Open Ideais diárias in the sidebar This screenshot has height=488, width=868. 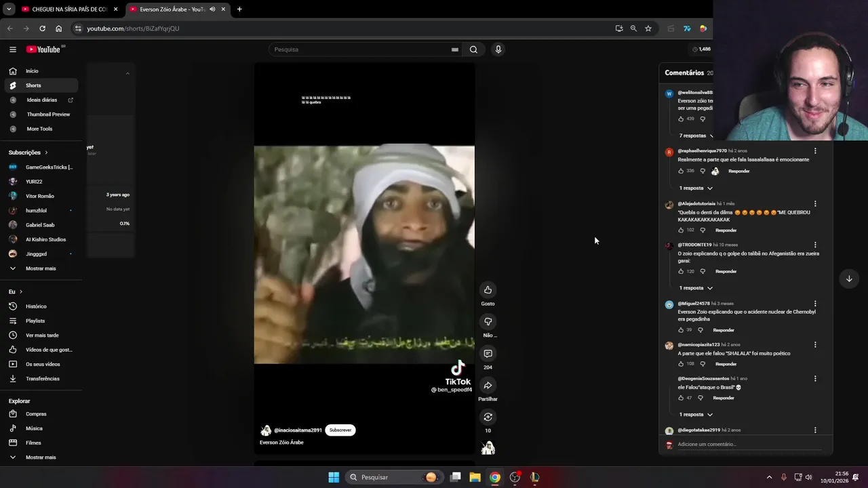click(41, 100)
